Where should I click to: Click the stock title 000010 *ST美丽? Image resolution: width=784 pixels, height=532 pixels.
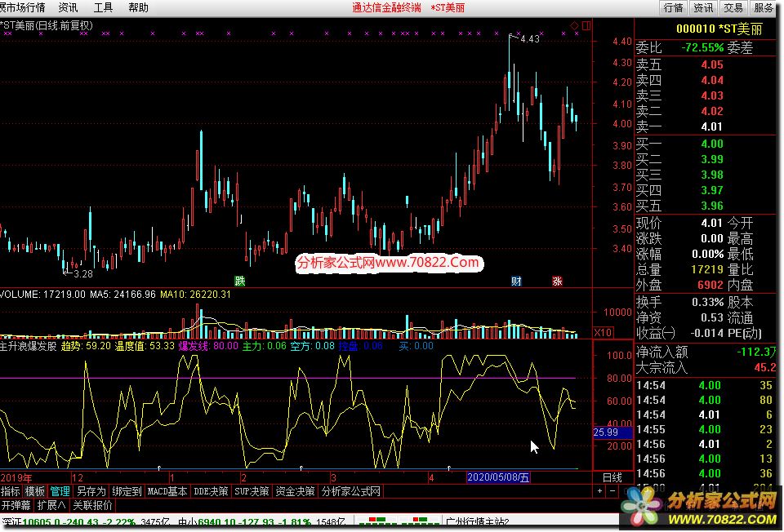(x=719, y=29)
